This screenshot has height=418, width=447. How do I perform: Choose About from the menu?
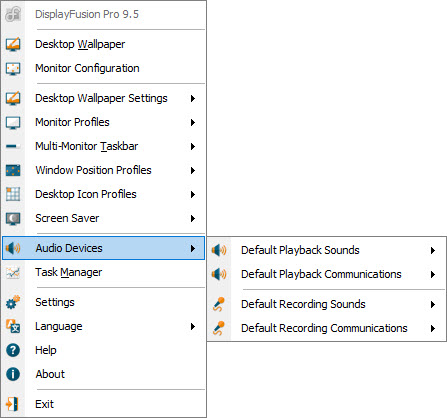104,374
